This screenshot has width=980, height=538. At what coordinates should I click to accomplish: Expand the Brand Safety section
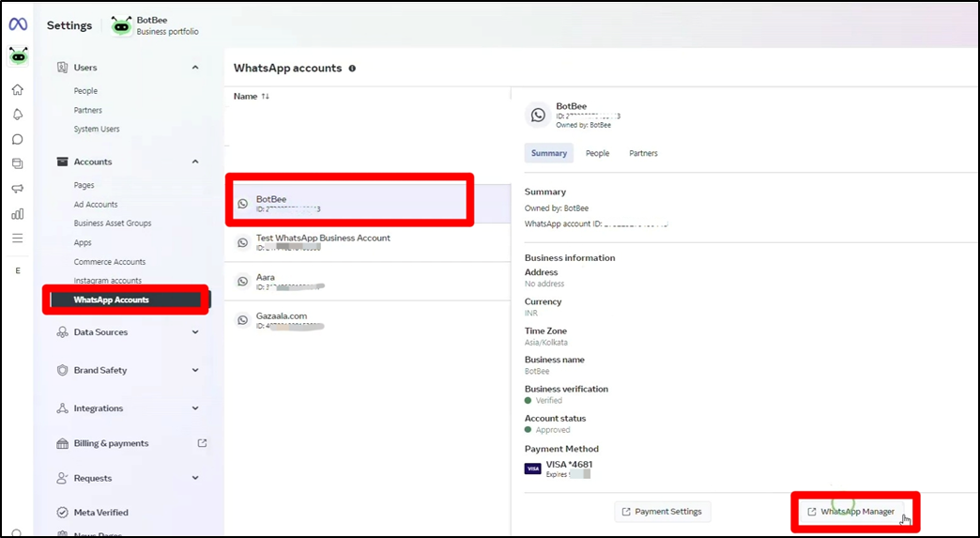195,370
